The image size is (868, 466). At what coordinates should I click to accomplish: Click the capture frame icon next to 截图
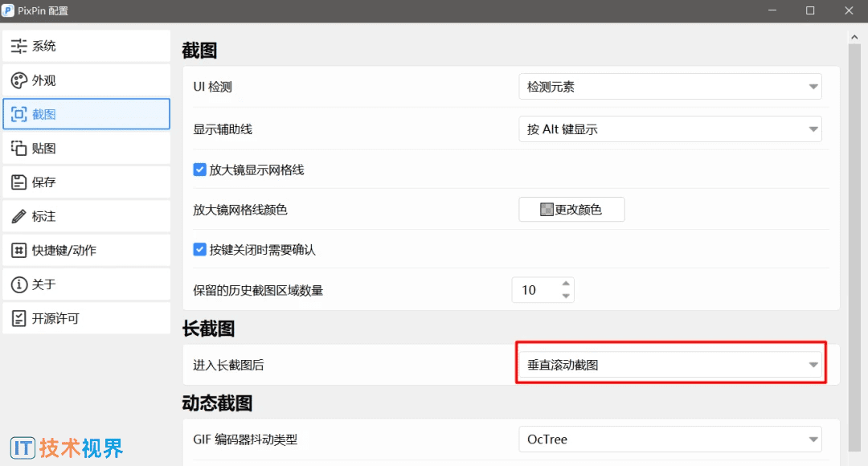(x=18, y=115)
